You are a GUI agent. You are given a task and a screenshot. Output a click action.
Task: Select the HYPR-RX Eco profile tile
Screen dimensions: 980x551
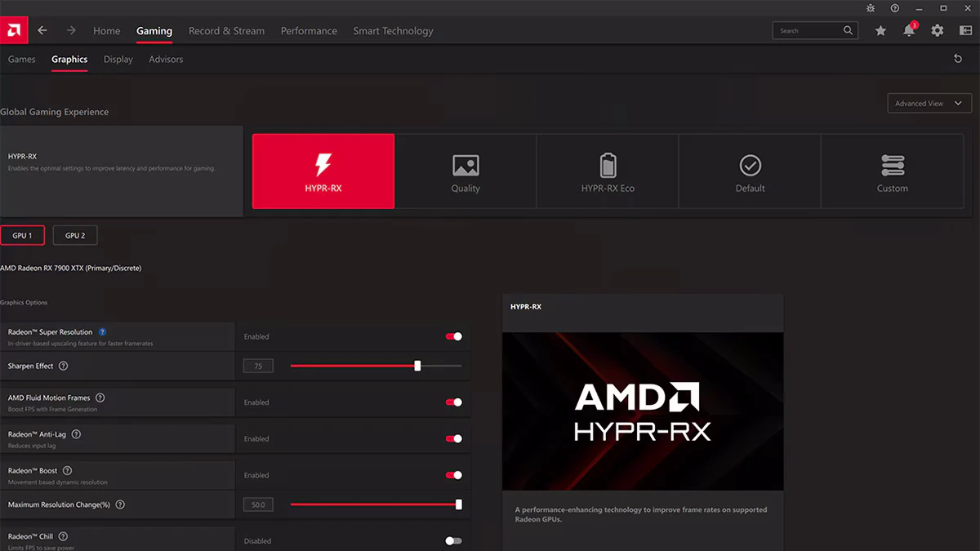click(608, 171)
